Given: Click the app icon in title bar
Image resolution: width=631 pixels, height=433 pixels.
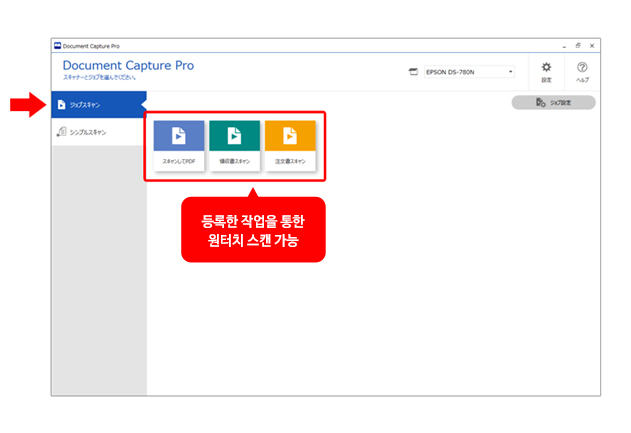Looking at the screenshot, I should (x=58, y=45).
